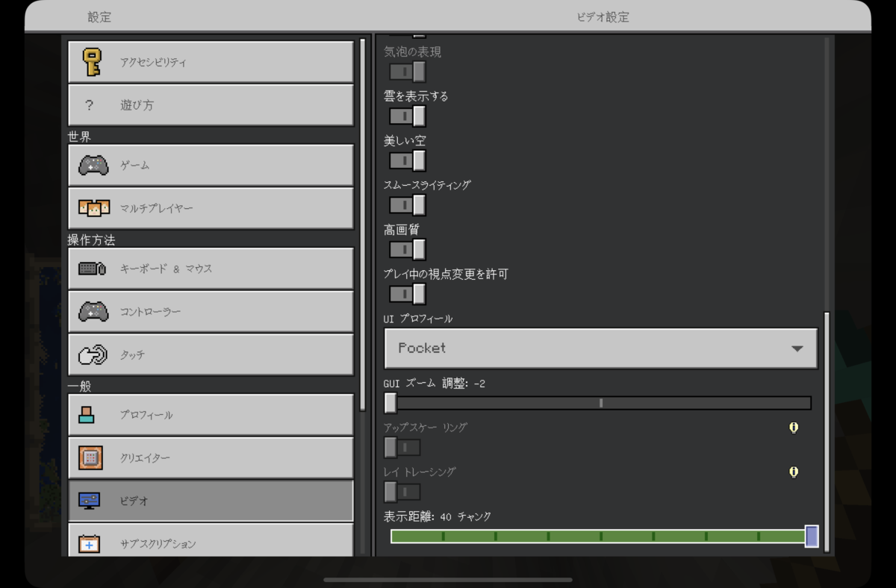Click the profile character icon
896x588 pixels.
pos(86,415)
